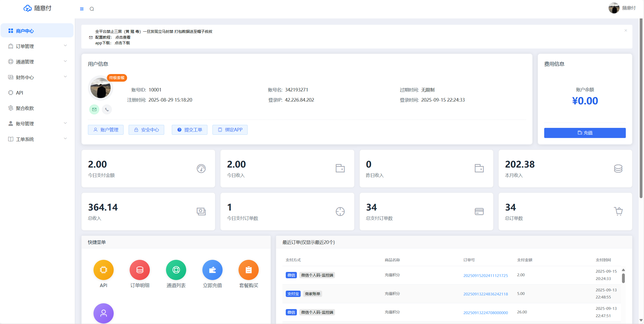This screenshot has width=644, height=324.
Task: Toggle the sidebar collapse hamburger icon
Action: click(82, 9)
